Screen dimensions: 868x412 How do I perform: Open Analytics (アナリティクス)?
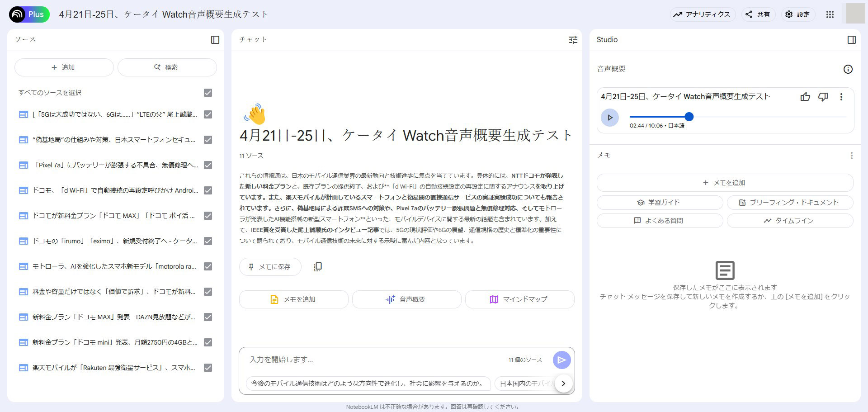click(702, 14)
